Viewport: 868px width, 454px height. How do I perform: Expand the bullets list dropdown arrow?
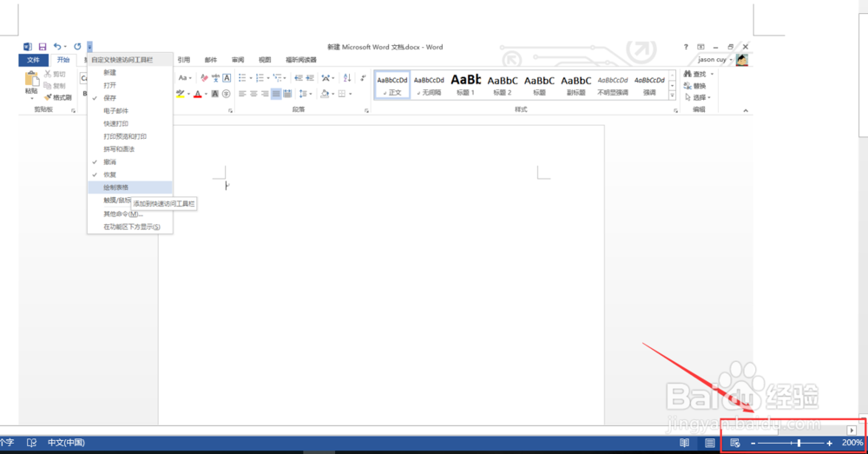click(x=251, y=78)
